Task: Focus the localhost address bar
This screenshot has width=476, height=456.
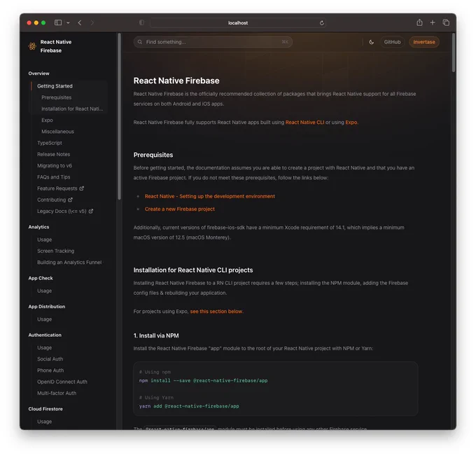Action: (238, 23)
